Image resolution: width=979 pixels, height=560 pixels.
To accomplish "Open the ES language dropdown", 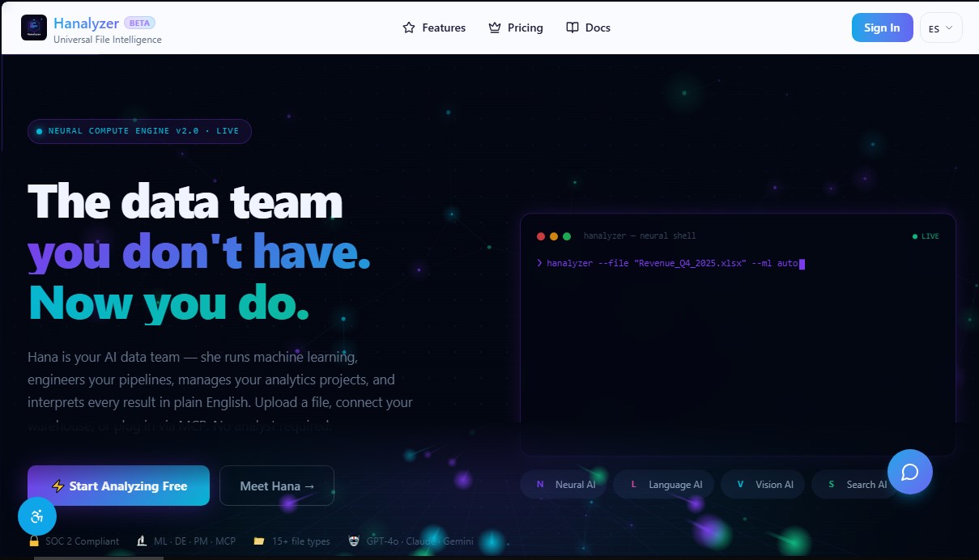I will tap(941, 28).
